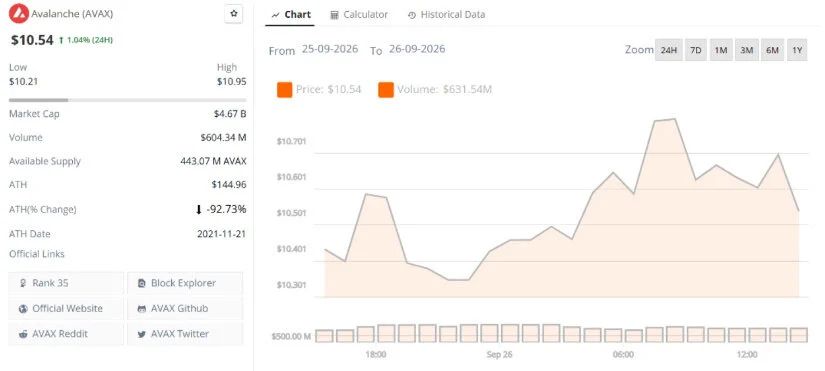The height and width of the screenshot is (371, 825).
Task: Click the Available Supply 443.07 M AVAX
Action: click(213, 161)
